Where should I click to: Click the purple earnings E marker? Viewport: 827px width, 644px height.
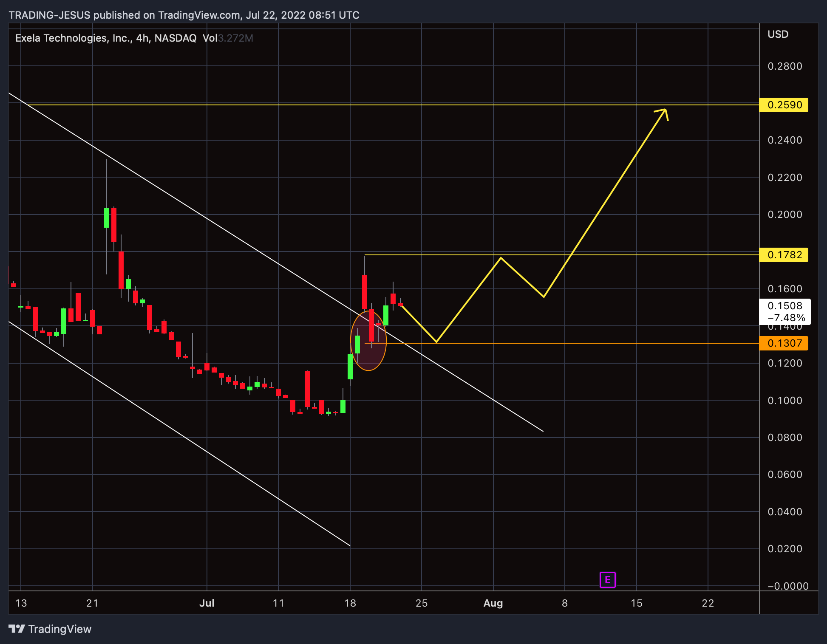coord(607,580)
